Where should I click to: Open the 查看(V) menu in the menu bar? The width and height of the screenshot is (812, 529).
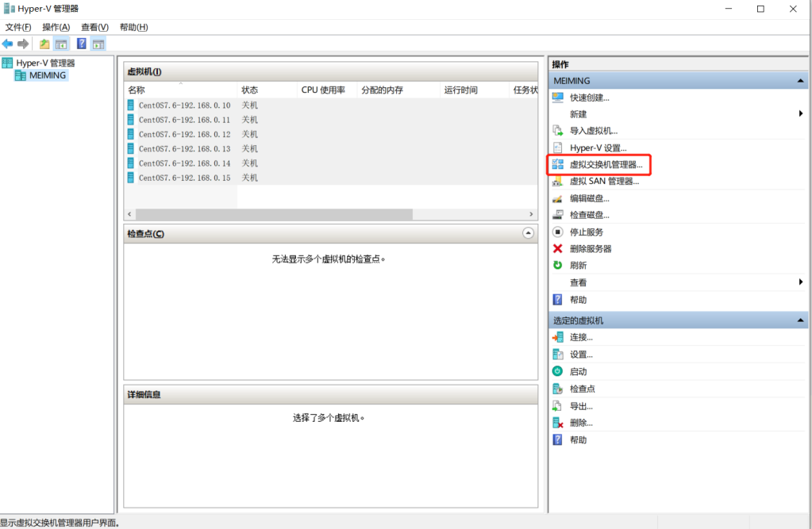coord(94,27)
